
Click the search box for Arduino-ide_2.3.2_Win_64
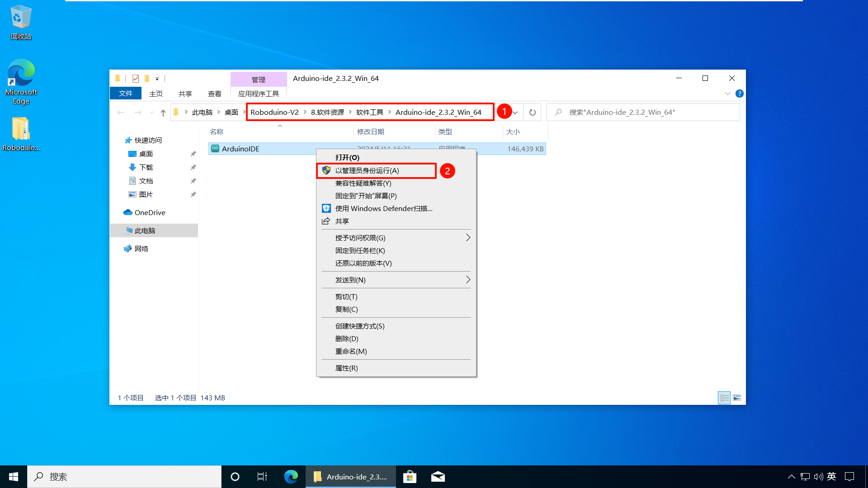pyautogui.click(x=643, y=113)
